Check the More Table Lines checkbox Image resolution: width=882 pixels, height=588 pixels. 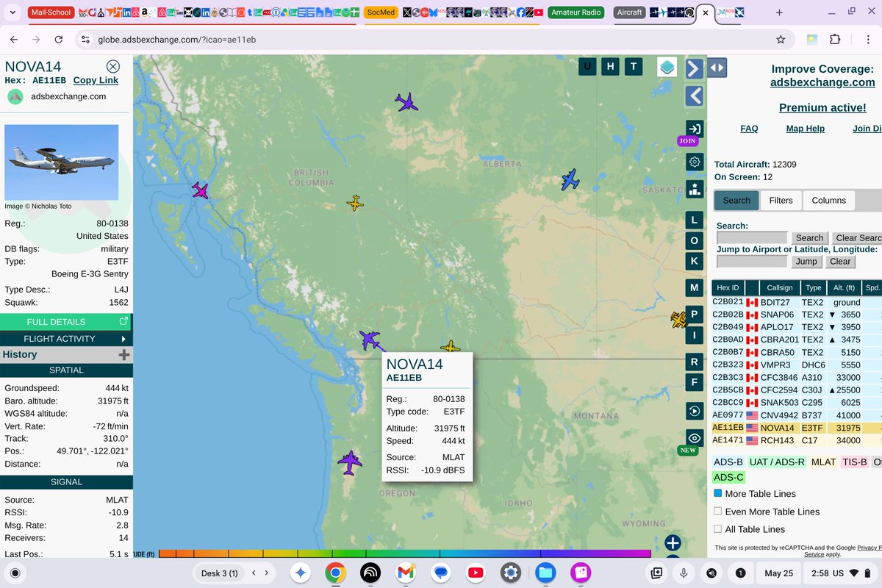click(718, 493)
